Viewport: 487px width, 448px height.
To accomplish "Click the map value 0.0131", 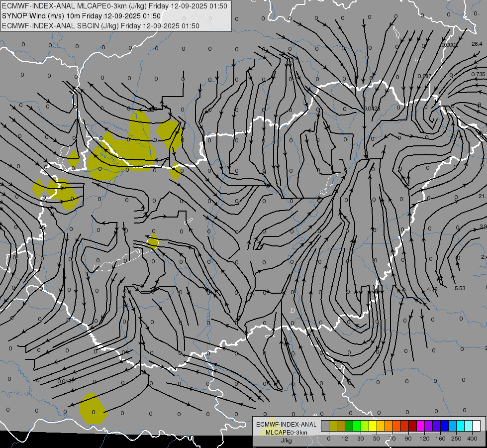I will [x=66, y=381].
